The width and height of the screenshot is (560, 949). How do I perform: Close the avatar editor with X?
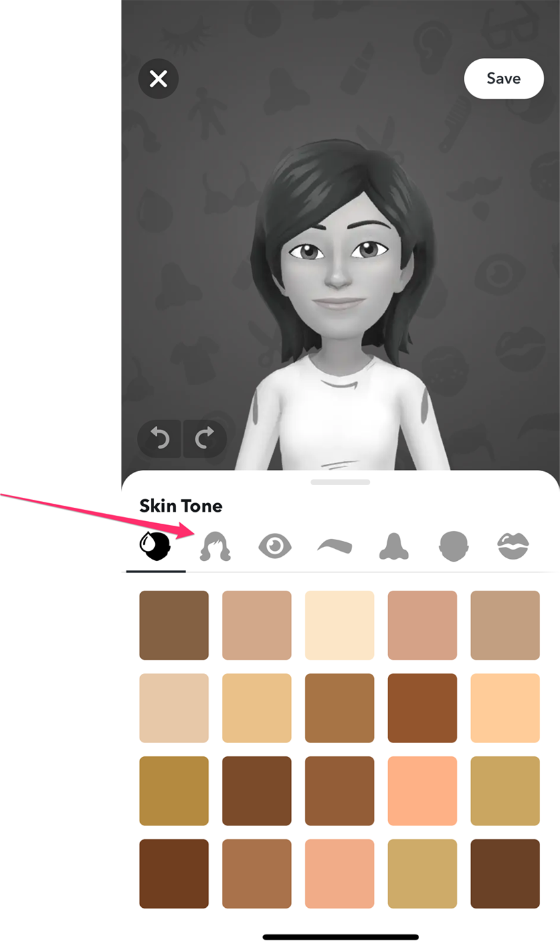(x=158, y=79)
